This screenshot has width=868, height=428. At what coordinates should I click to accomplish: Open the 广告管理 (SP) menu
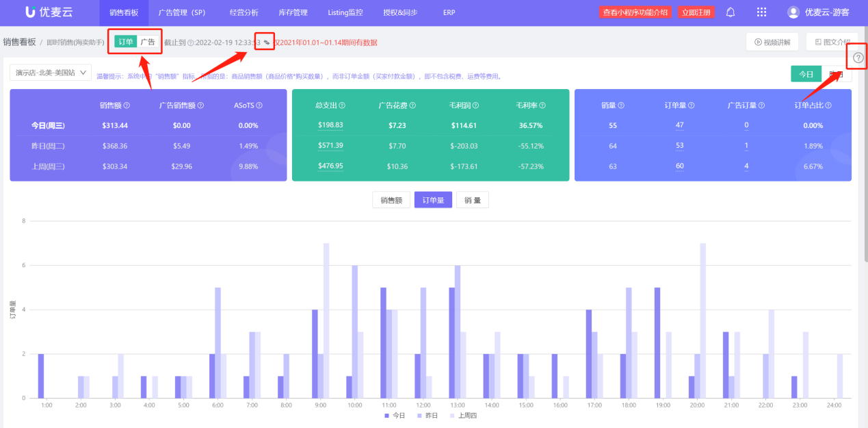(181, 12)
